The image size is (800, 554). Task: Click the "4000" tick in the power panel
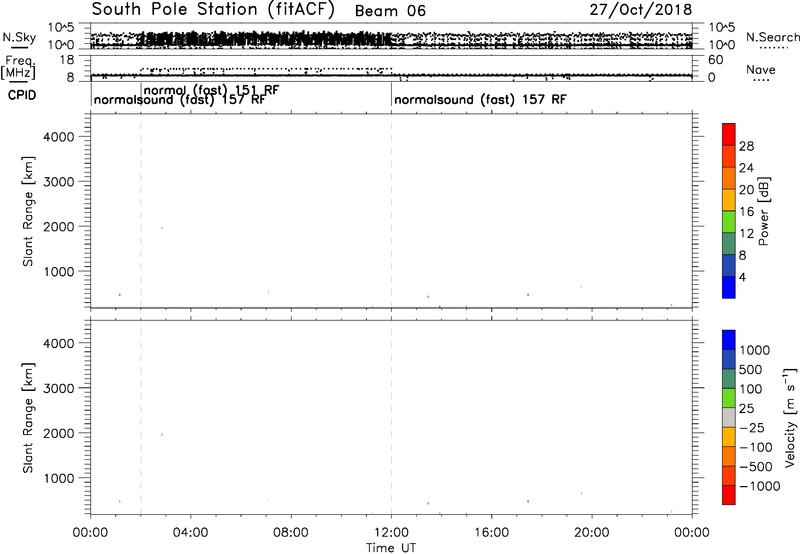coord(59,137)
